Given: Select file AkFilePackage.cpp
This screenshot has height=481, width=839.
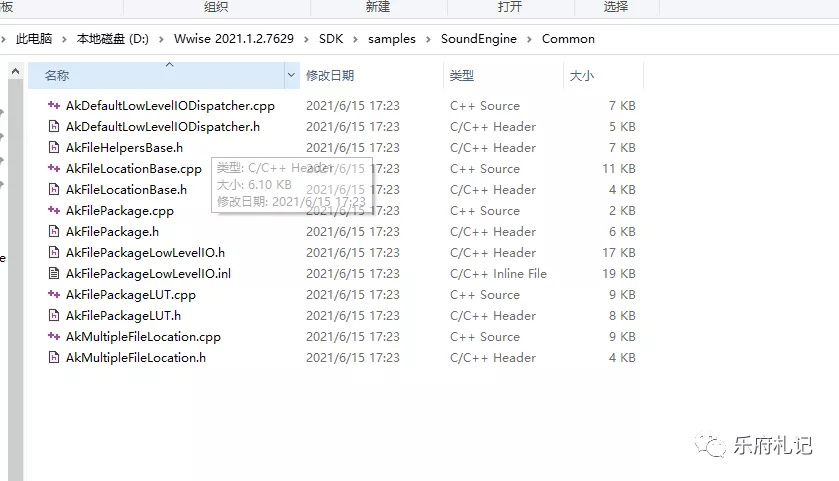Looking at the screenshot, I should click(x=120, y=211).
